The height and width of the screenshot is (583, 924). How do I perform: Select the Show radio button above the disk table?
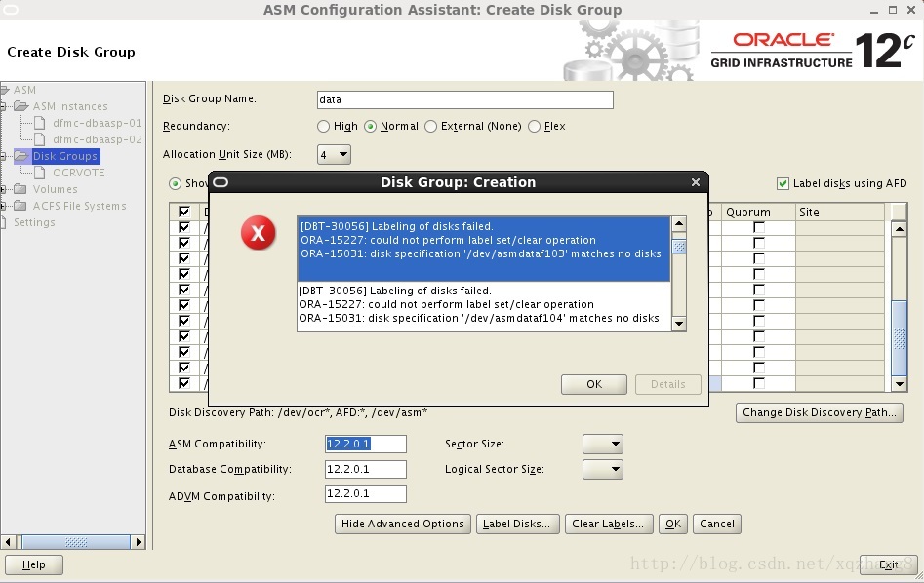[175, 183]
